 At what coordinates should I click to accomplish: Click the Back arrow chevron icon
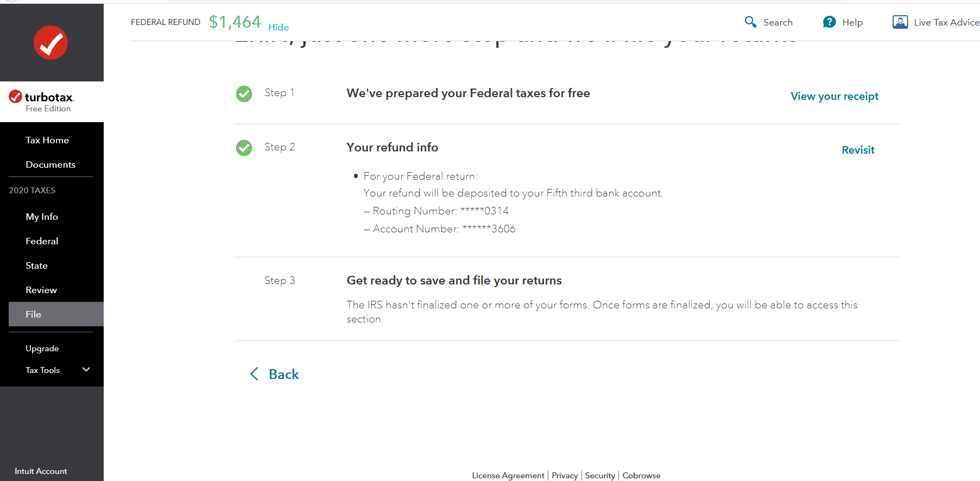pos(254,374)
